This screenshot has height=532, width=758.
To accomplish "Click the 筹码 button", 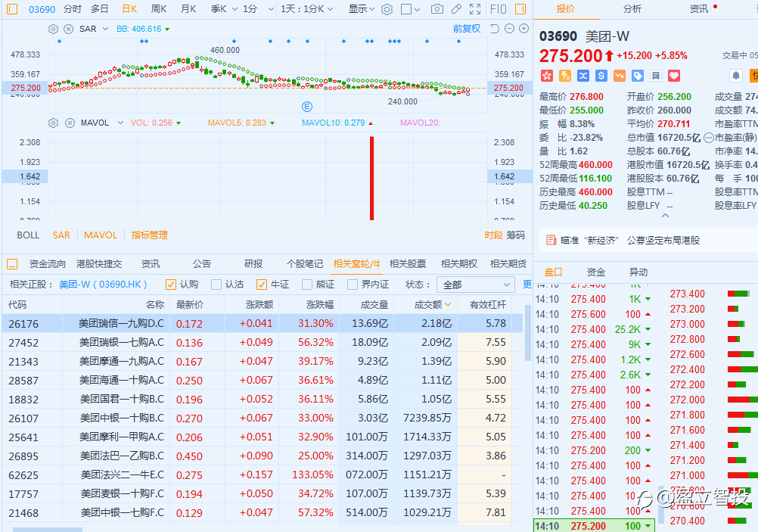I will tap(515, 235).
